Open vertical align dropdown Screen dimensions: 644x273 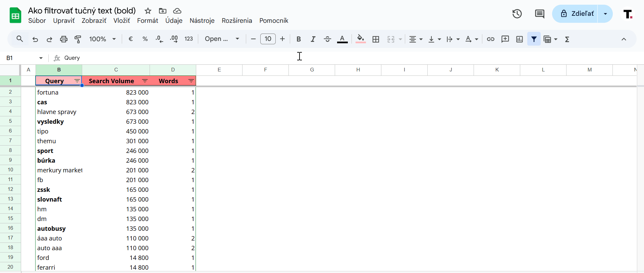pos(434,39)
